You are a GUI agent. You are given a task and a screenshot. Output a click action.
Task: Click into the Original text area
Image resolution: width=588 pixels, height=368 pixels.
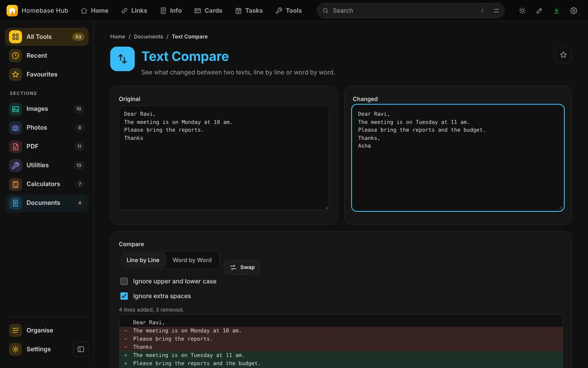224,158
